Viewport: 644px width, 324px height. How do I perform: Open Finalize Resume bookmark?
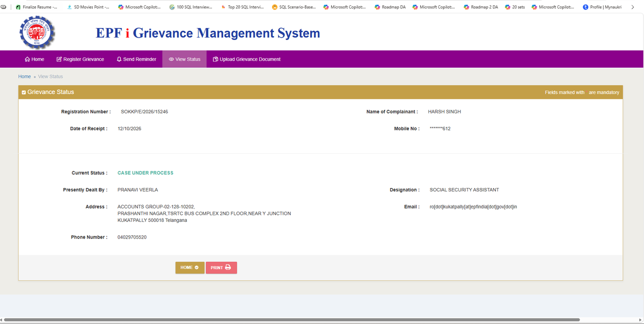[x=36, y=7]
